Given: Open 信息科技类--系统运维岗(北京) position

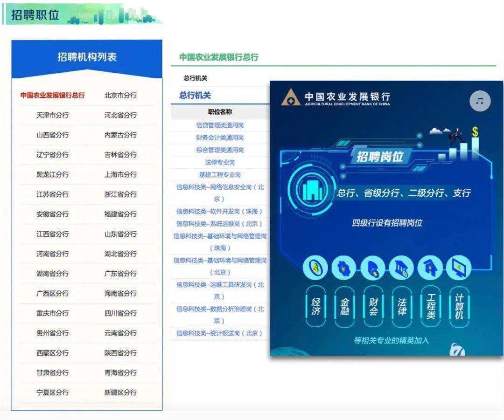Looking at the screenshot, I should pos(220,223).
